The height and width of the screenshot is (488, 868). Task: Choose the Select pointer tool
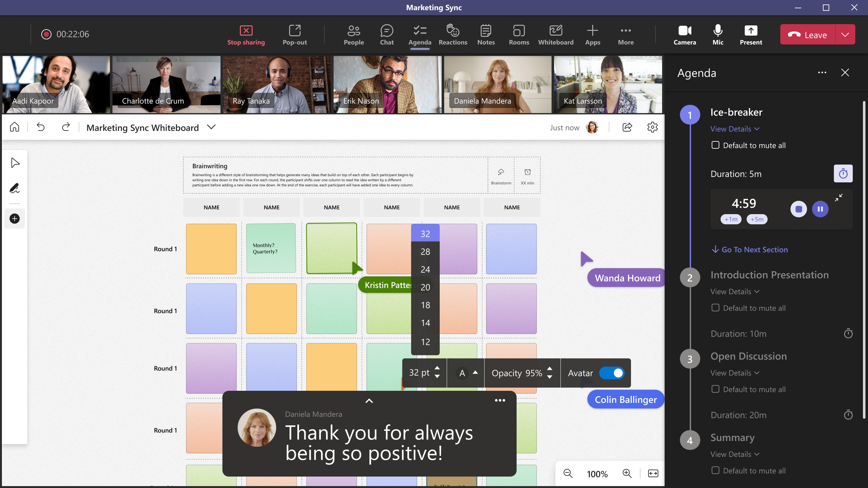pos(15,162)
